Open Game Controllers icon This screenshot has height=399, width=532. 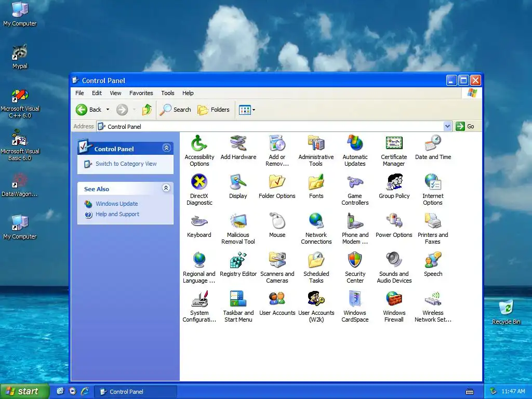click(355, 182)
